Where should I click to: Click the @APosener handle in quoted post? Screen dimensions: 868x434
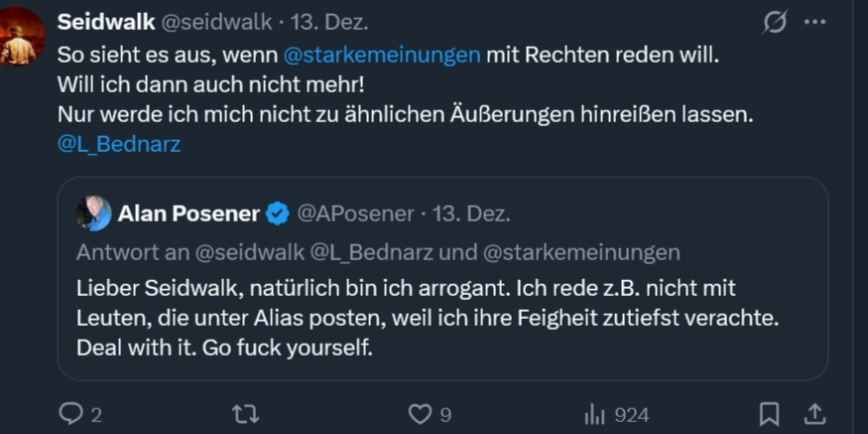point(356,214)
